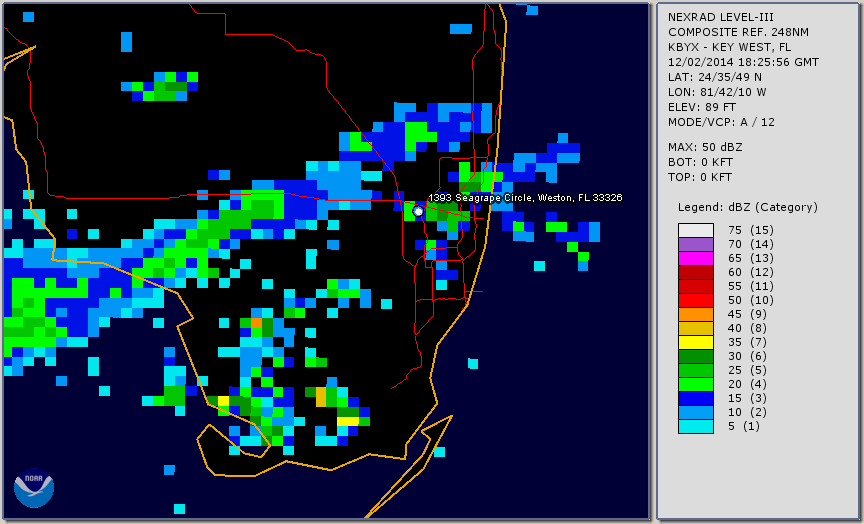Image resolution: width=864 pixels, height=524 pixels.
Task: Click the LON: 81/42/10 W value
Action: pyautogui.click(x=717, y=92)
